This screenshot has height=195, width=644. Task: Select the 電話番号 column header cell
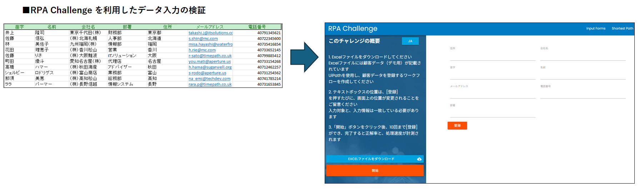tap(257, 27)
